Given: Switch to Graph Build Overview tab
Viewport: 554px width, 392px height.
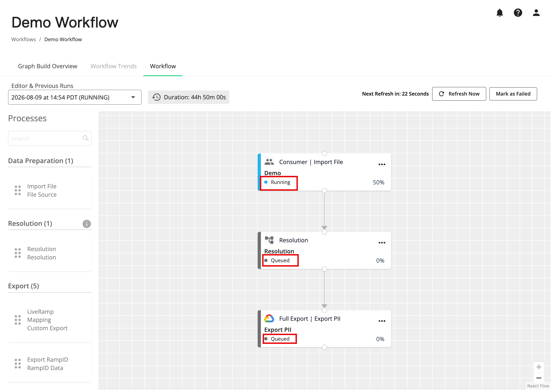Looking at the screenshot, I should [x=48, y=66].
